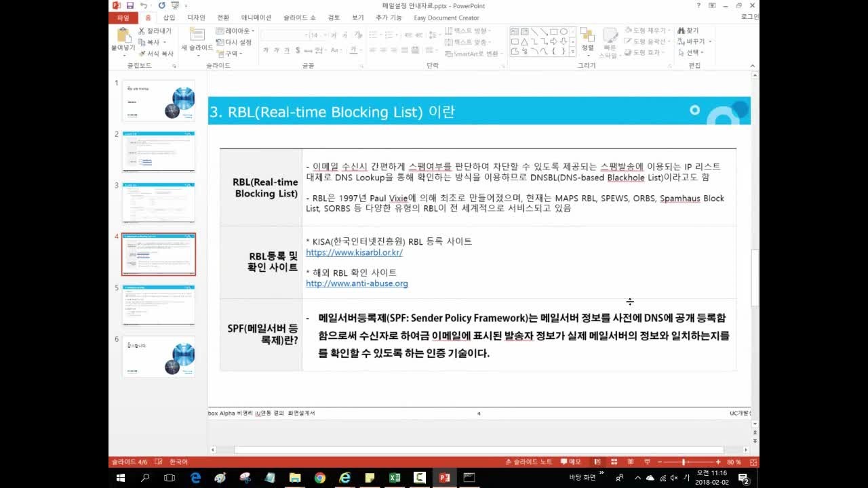Click the 80 % zoom level
The width and height of the screenshot is (868, 488).
pos(734,462)
